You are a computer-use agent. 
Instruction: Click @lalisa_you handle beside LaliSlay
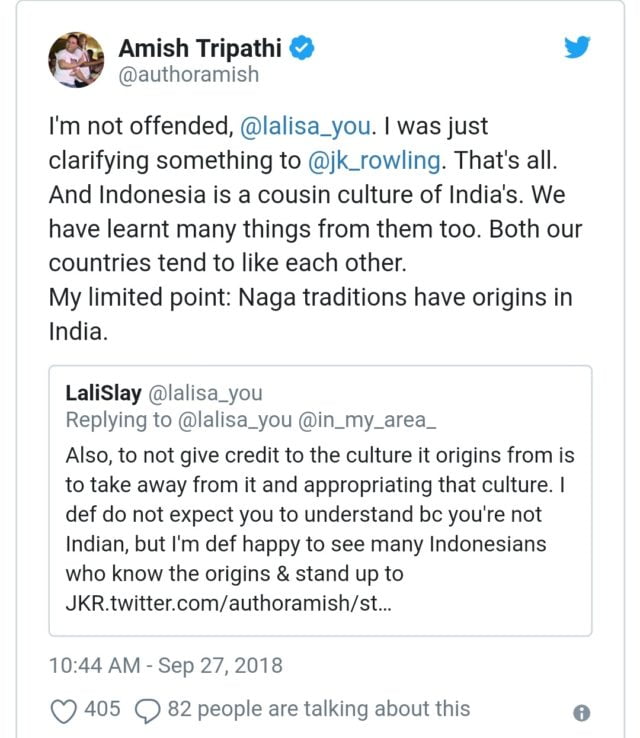tap(205, 392)
